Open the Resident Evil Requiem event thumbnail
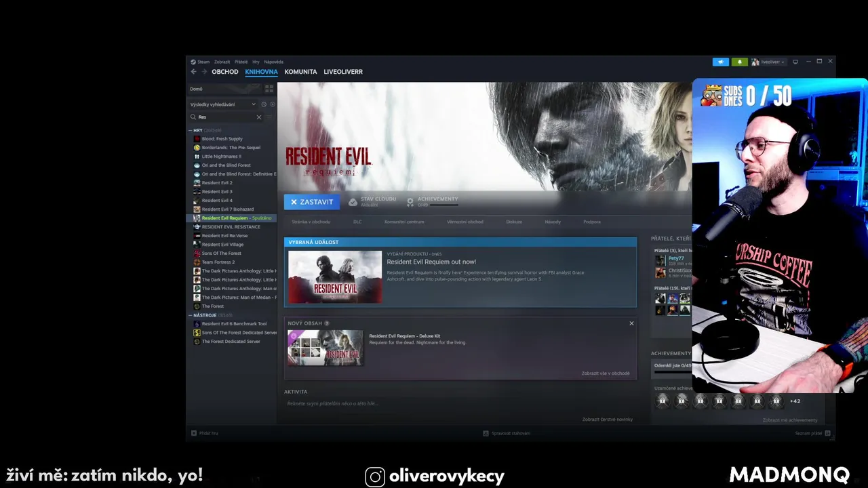 [335, 277]
